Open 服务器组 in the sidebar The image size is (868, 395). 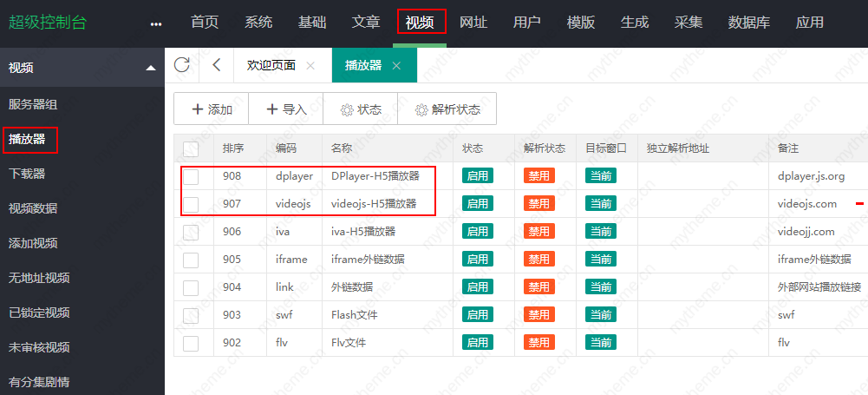pos(33,104)
